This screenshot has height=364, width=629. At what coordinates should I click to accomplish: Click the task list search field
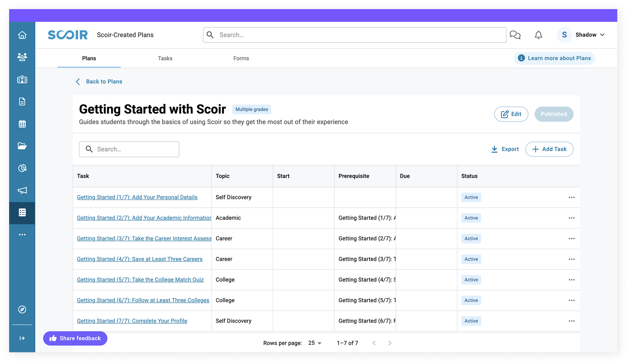pos(129,149)
